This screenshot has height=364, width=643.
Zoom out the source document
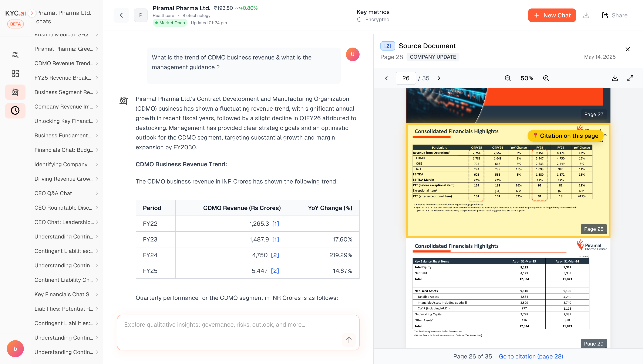[x=507, y=78]
